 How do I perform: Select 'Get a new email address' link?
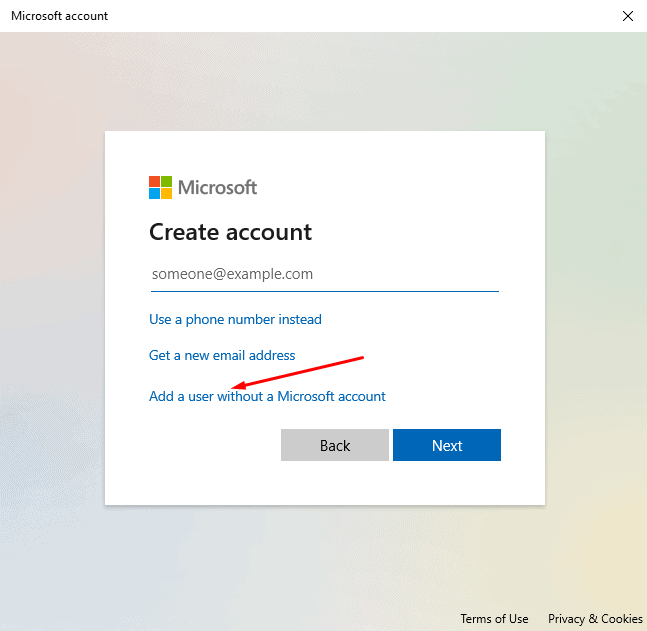point(222,355)
